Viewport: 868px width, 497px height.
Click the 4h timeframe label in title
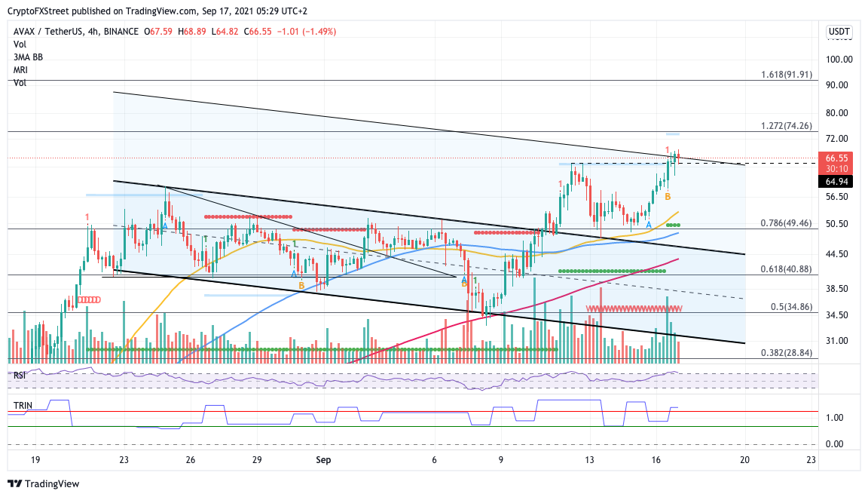click(93, 32)
